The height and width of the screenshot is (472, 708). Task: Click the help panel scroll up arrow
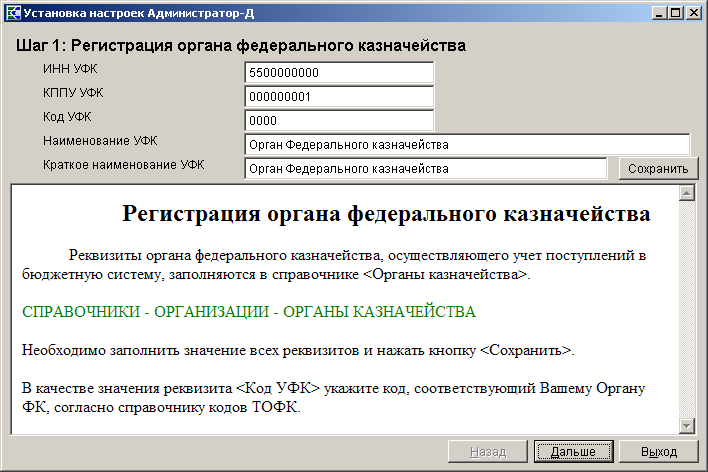tap(687, 193)
